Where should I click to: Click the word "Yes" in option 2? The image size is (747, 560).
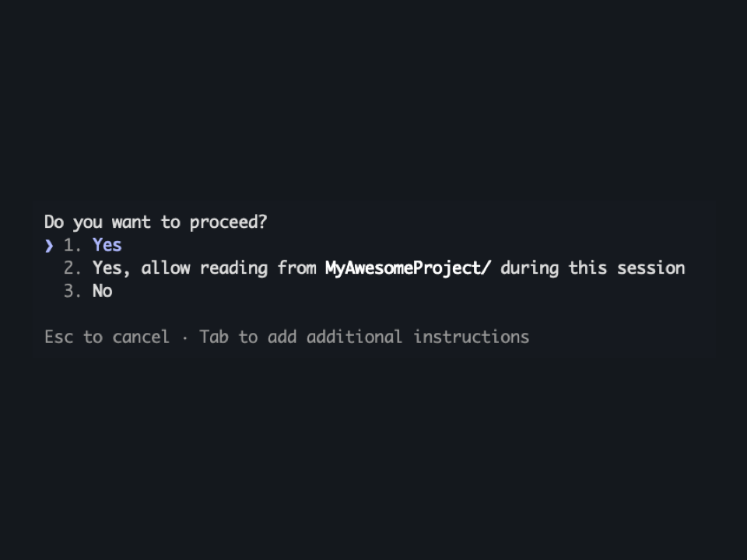(x=107, y=268)
